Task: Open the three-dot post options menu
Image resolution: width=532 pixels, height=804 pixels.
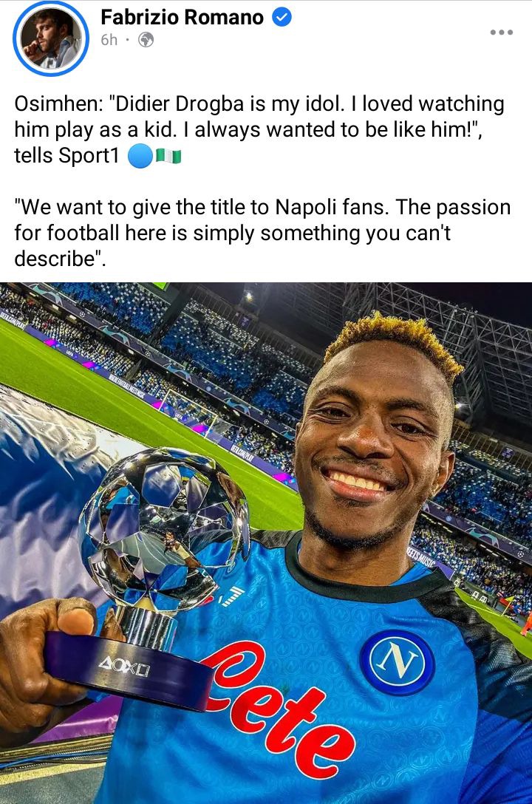Action: tap(501, 33)
